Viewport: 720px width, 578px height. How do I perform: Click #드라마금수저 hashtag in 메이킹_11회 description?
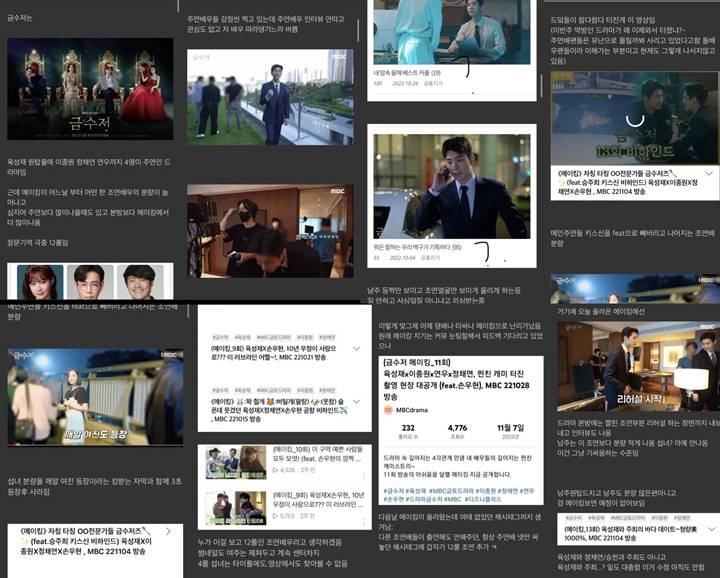pyautogui.click(x=424, y=499)
